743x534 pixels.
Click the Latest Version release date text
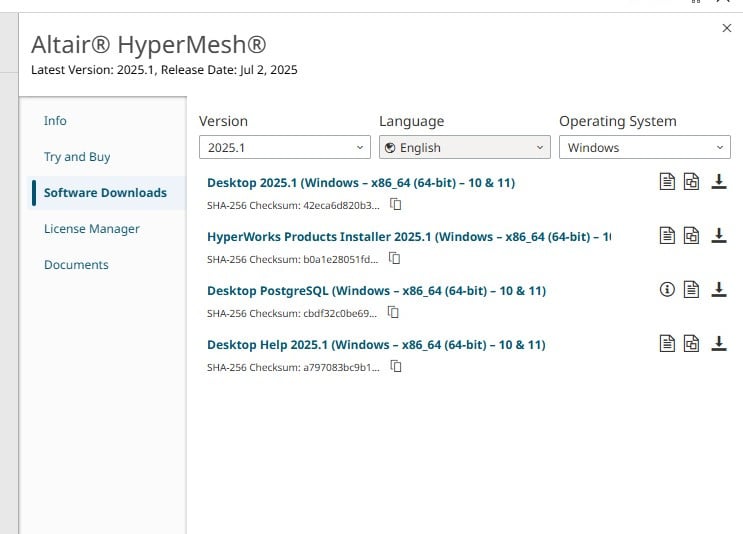point(164,70)
